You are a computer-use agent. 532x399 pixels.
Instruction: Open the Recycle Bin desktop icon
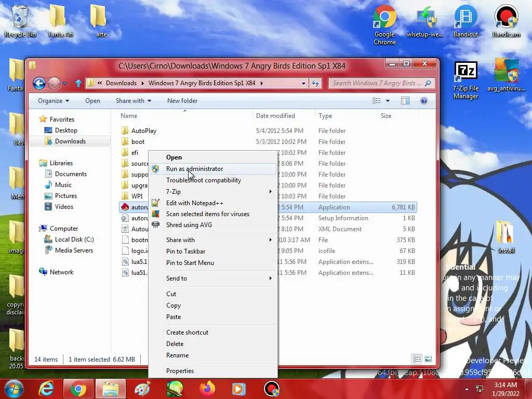point(20,20)
